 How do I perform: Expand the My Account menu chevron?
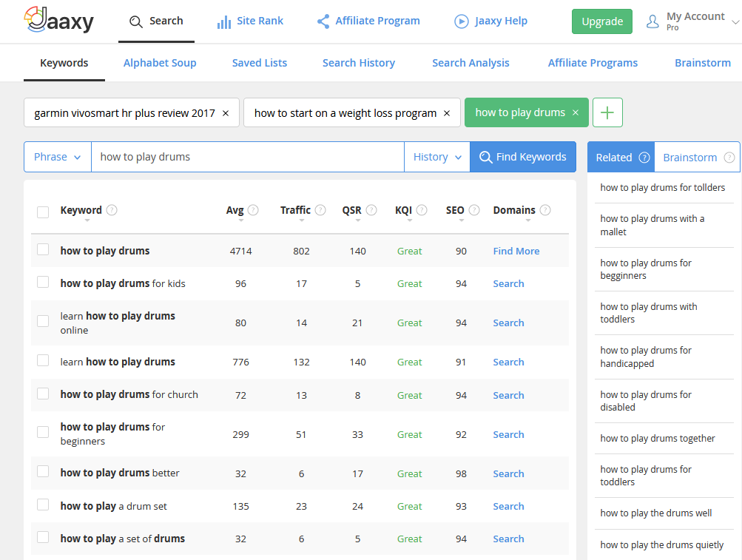(735, 21)
